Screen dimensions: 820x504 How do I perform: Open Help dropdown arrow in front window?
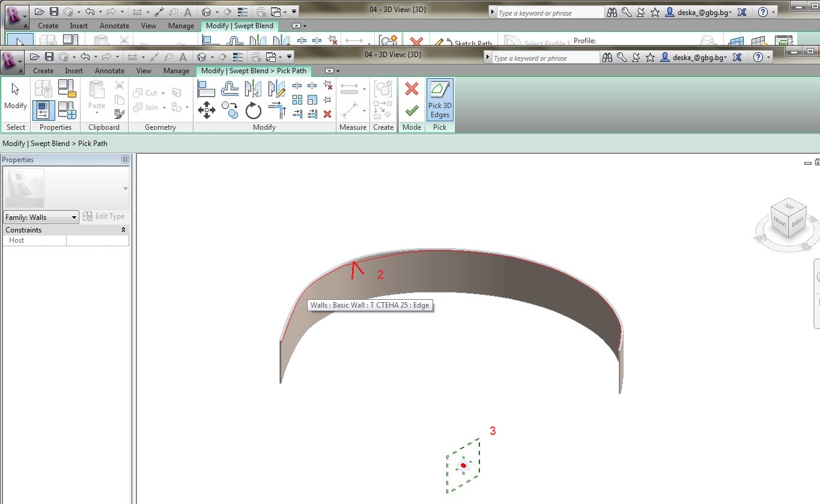pos(768,58)
